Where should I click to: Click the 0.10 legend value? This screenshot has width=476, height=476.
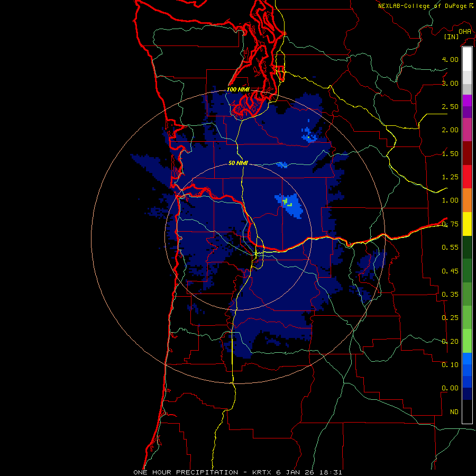click(450, 365)
